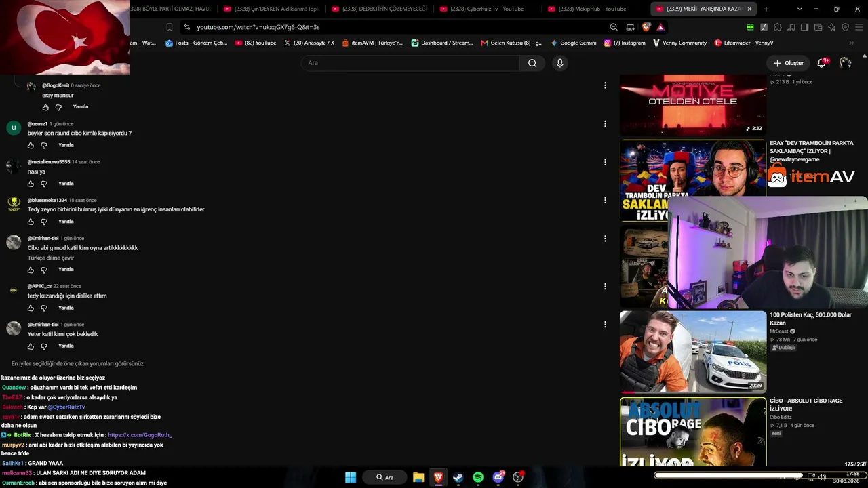Viewport: 868px width, 488px height.
Task: Like the comment by @bluesmoke1324
Action: [x=31, y=222]
